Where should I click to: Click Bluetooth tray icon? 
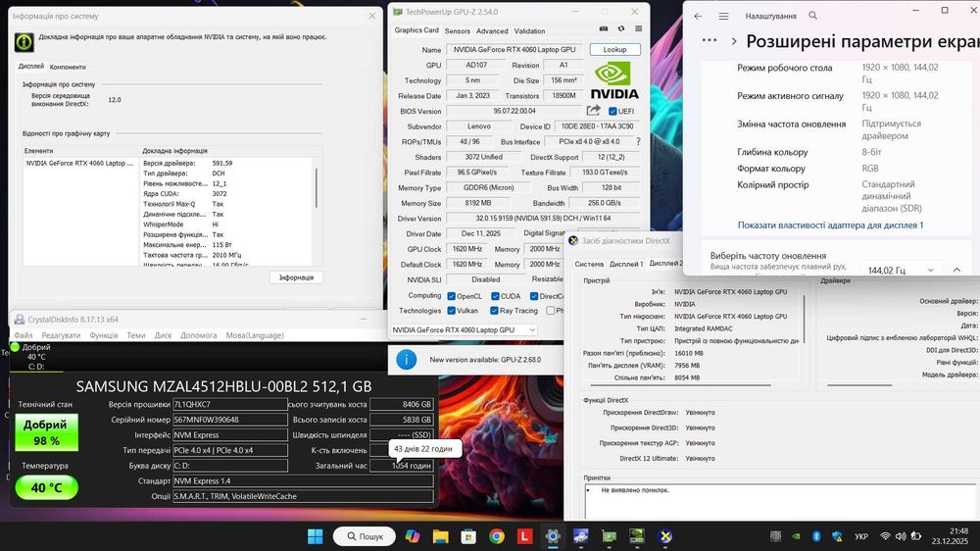(x=816, y=536)
